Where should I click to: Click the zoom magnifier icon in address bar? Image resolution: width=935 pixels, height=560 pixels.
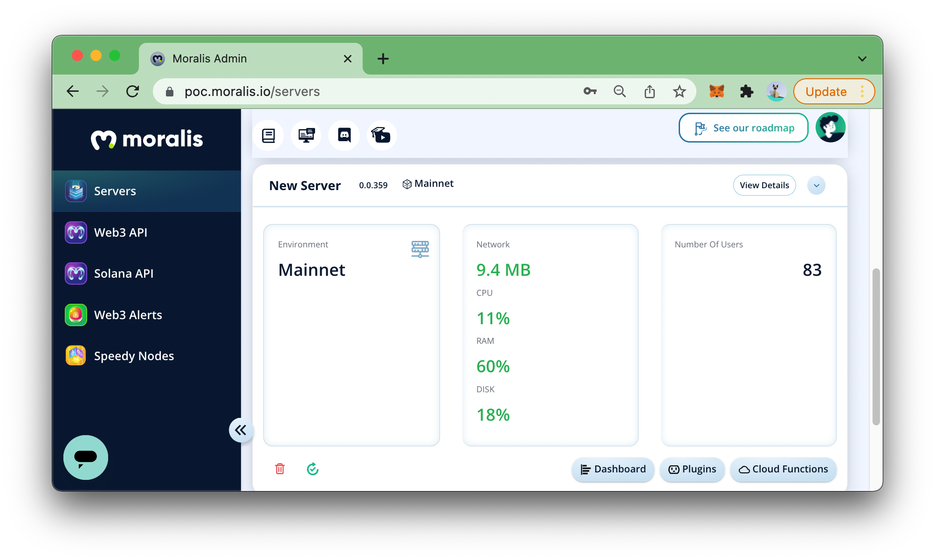click(x=619, y=91)
